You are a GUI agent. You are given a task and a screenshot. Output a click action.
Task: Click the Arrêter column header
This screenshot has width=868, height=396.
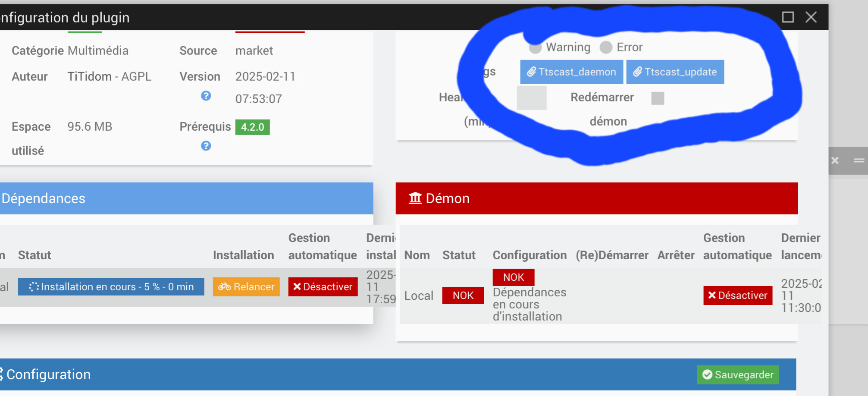pos(676,255)
